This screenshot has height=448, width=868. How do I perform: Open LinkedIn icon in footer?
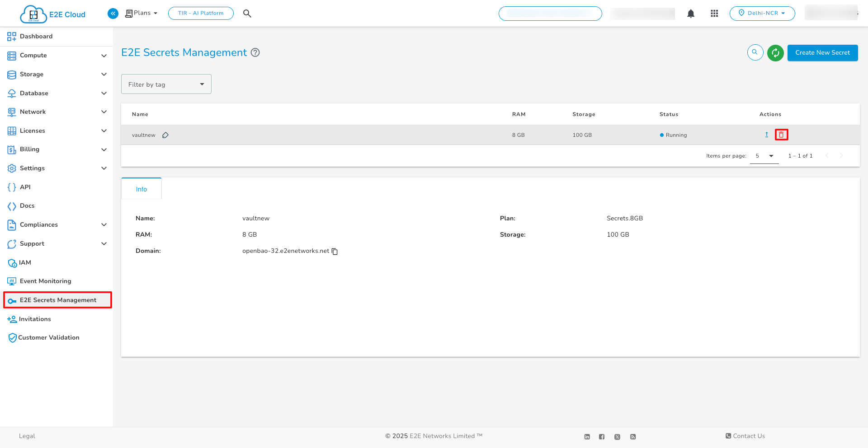tap(587, 437)
